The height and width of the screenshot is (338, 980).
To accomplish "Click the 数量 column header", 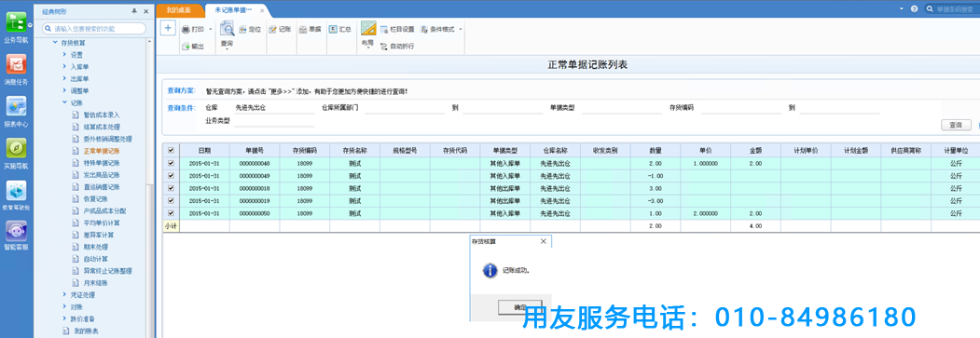I will (656, 150).
